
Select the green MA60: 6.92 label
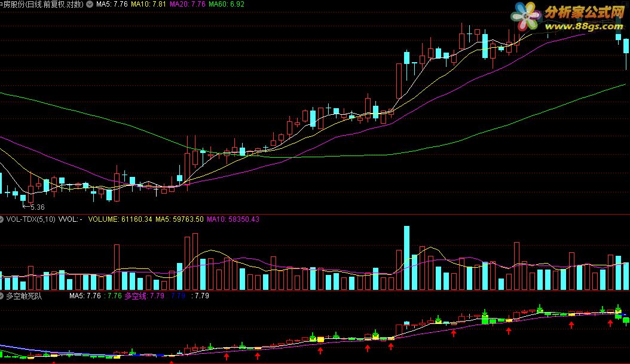point(226,4)
